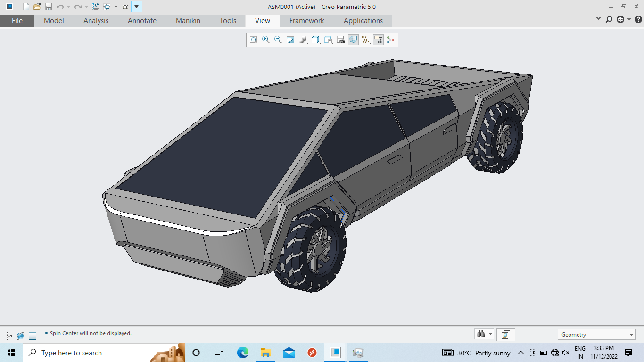This screenshot has width=644, height=362.
Task: Open the Saved Orientations box icon
Action: (x=316, y=40)
